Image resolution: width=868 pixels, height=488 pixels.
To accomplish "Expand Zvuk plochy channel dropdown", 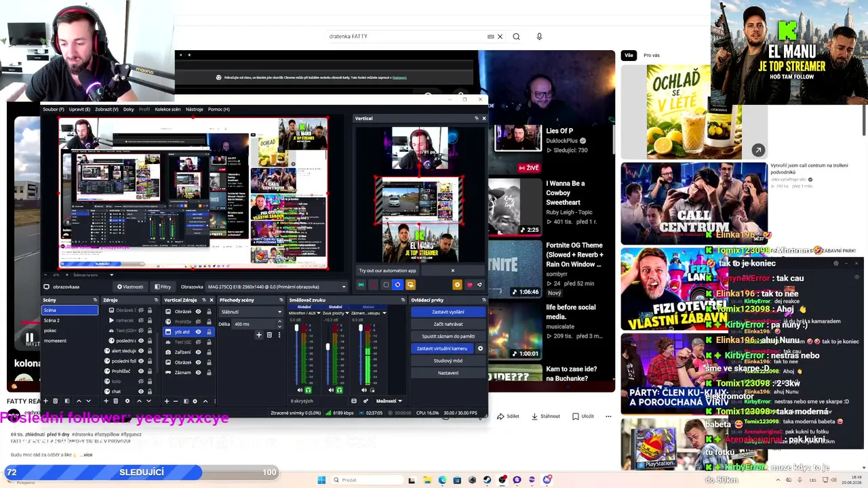I will click(x=347, y=313).
